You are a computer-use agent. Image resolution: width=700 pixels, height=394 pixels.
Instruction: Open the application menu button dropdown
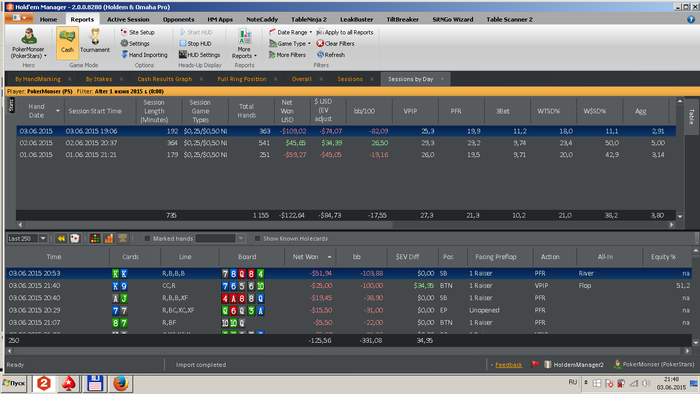coord(19,18)
